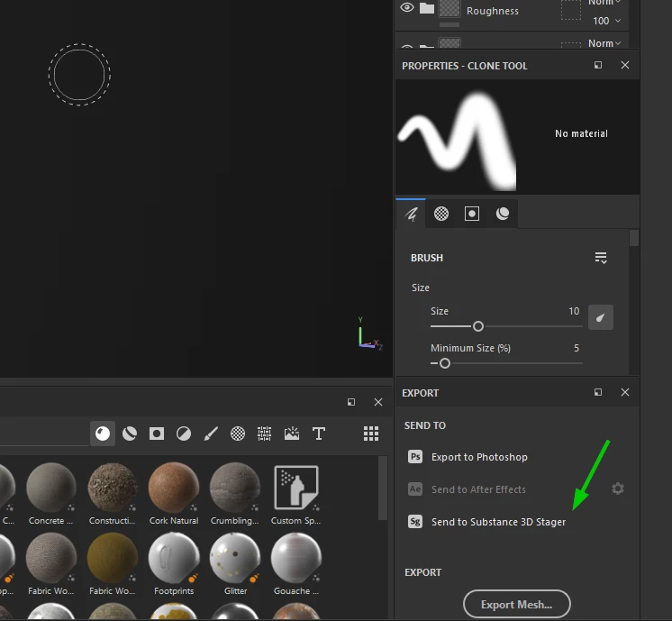Screen dimensions: 672x621
Task: Filter assets by Smart Masks
Action: [x=157, y=434]
